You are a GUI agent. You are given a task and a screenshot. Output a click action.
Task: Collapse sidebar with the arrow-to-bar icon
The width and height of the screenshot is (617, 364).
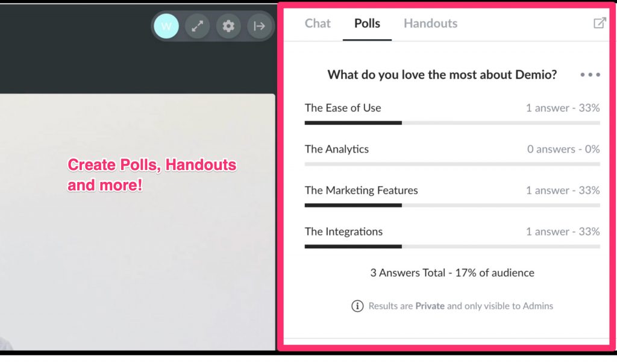[x=259, y=26]
